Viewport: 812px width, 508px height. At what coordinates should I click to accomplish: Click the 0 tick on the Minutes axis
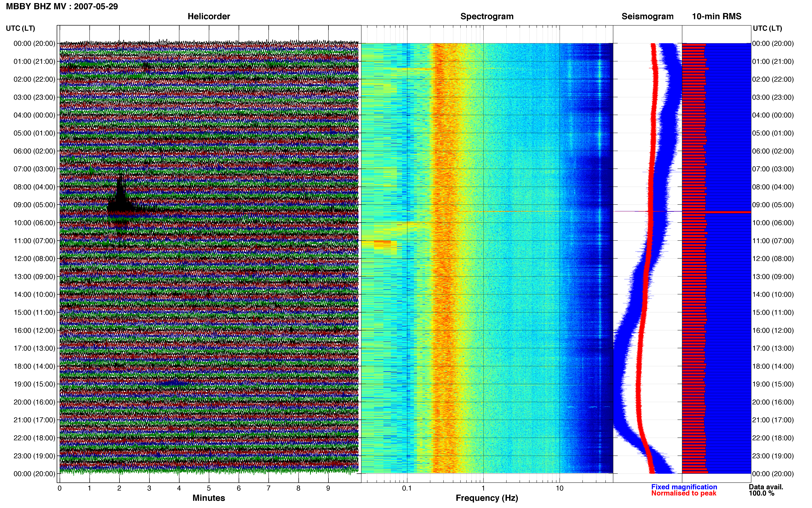[x=59, y=488]
